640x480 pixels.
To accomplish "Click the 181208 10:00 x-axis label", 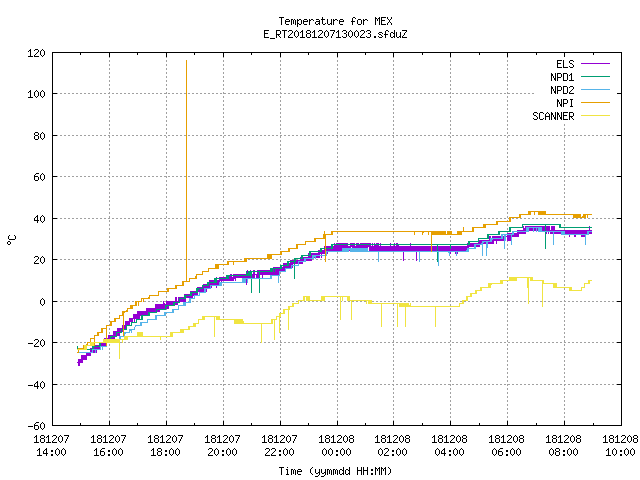I will pyautogui.click(x=620, y=446).
